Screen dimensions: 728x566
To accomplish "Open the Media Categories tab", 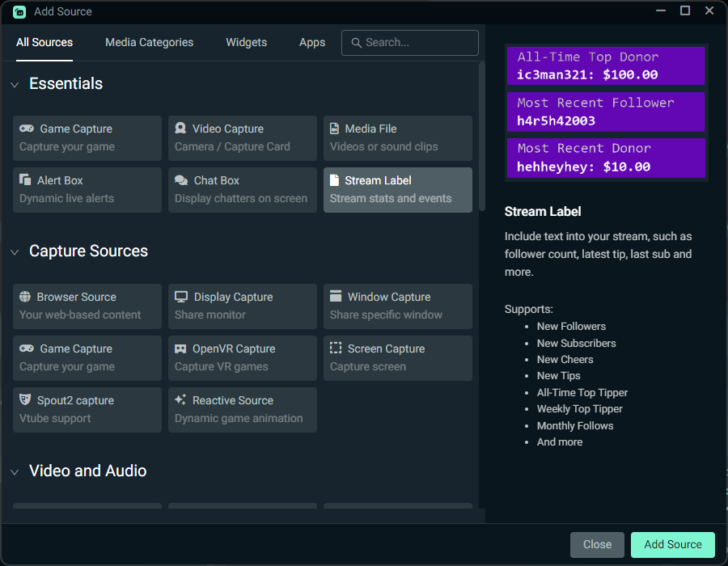I will click(149, 42).
